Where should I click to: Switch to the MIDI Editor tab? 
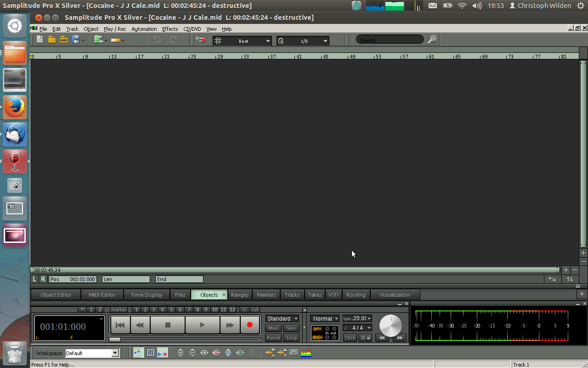[102, 294]
